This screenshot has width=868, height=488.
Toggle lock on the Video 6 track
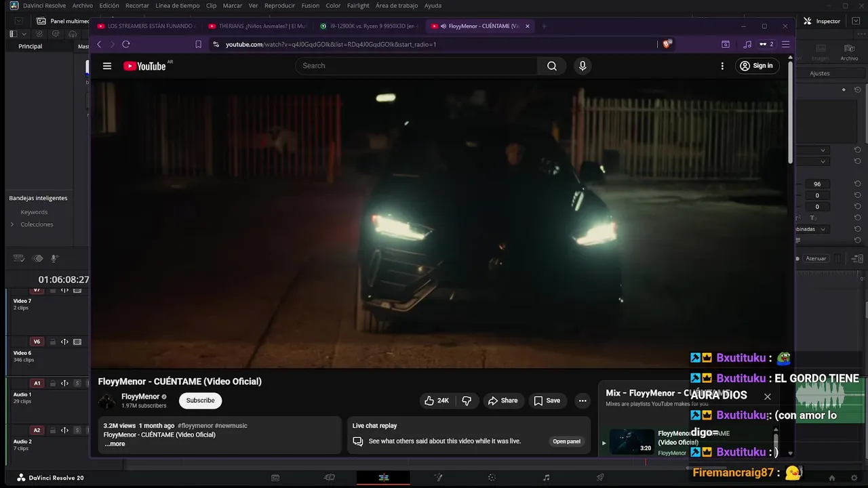52,342
